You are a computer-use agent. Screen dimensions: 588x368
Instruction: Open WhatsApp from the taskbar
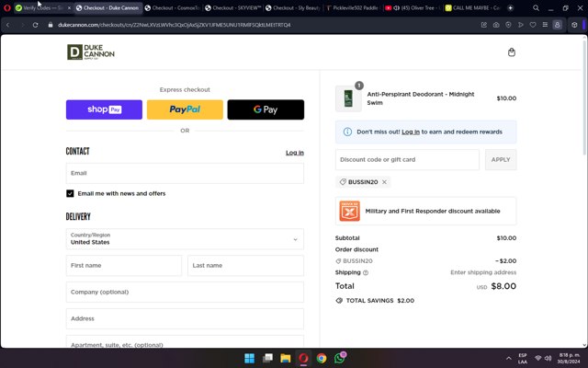coord(340,358)
